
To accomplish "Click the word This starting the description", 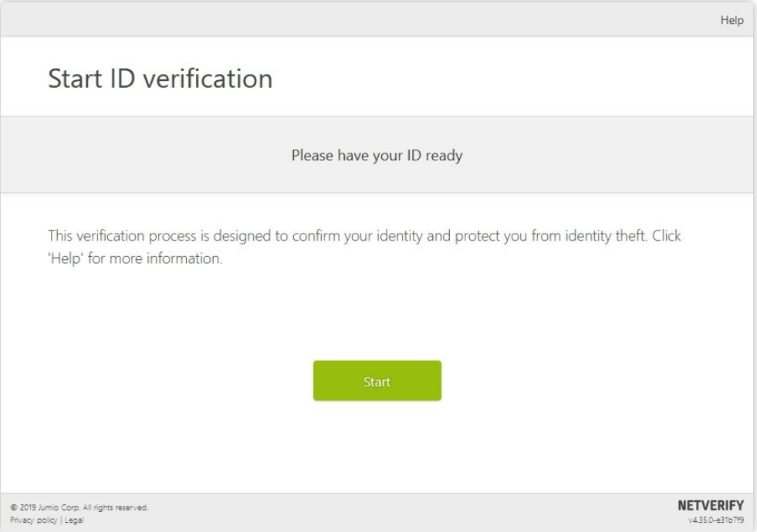I will (60, 236).
